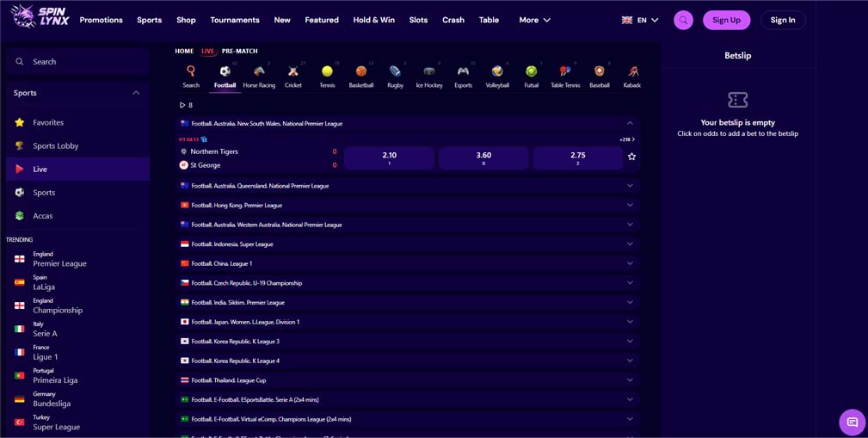Open Favorites in the sidebar
This screenshot has width=868, height=438.
tap(77, 122)
